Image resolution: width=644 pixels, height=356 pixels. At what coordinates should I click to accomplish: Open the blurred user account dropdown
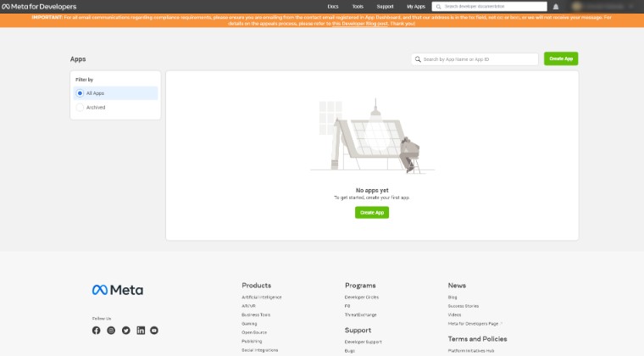click(x=603, y=7)
